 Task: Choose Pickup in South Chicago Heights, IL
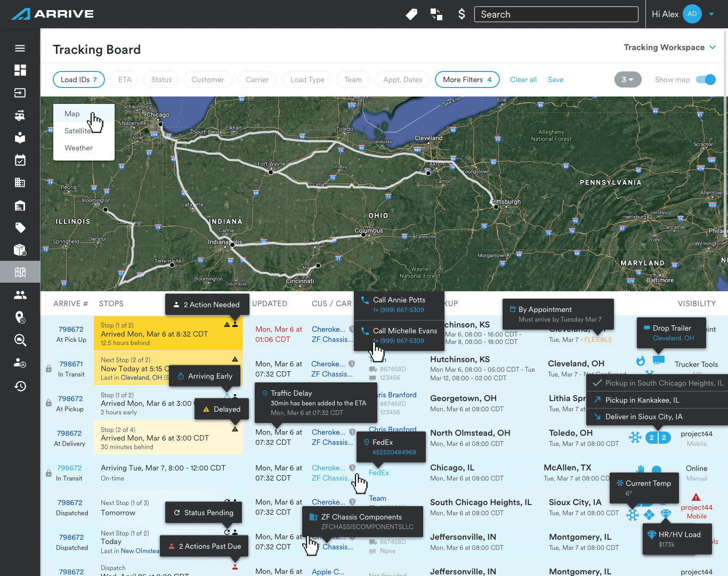tap(657, 383)
